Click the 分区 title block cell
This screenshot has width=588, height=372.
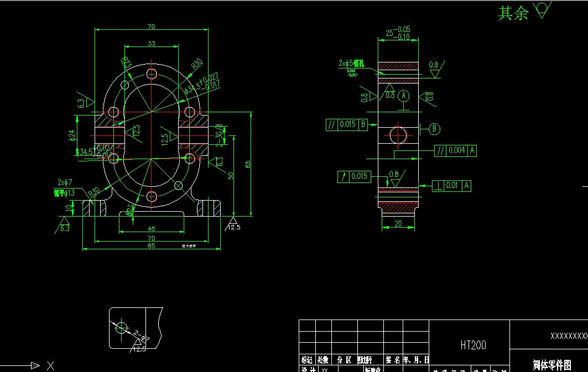pyautogui.click(x=344, y=360)
